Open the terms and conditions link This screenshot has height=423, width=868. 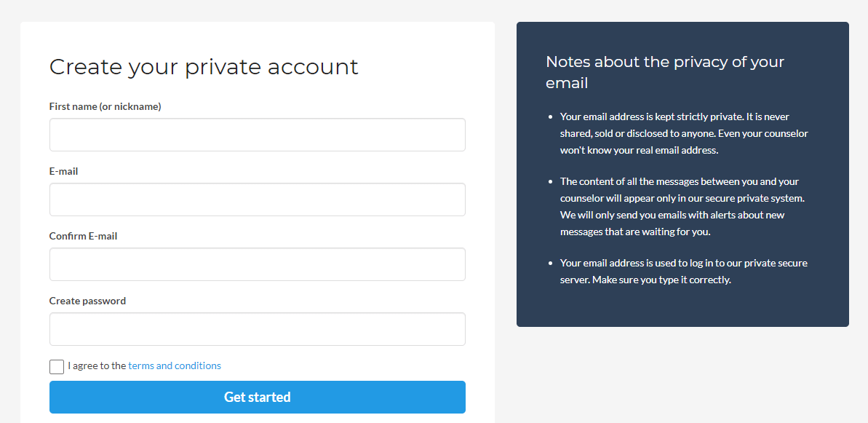click(175, 365)
